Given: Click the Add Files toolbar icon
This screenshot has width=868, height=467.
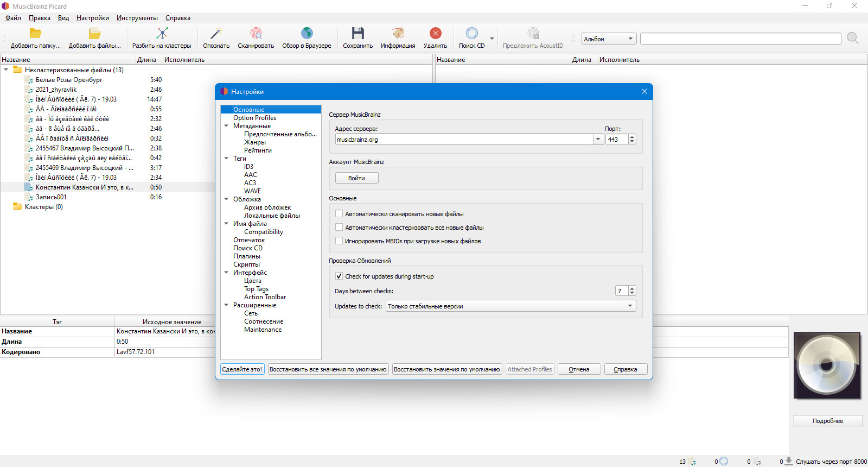Looking at the screenshot, I should [x=94, y=34].
